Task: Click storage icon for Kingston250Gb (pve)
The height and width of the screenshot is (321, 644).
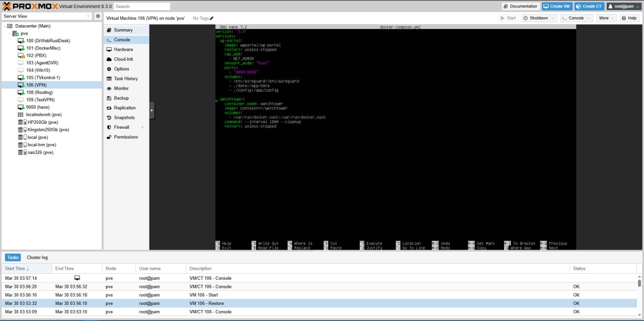Action: point(22,130)
